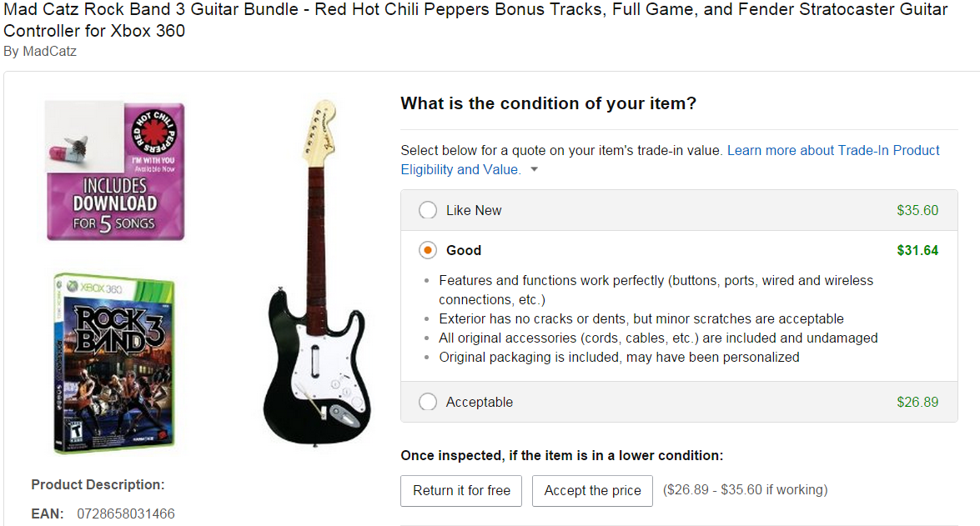Click the Product Description heading

[x=98, y=485]
